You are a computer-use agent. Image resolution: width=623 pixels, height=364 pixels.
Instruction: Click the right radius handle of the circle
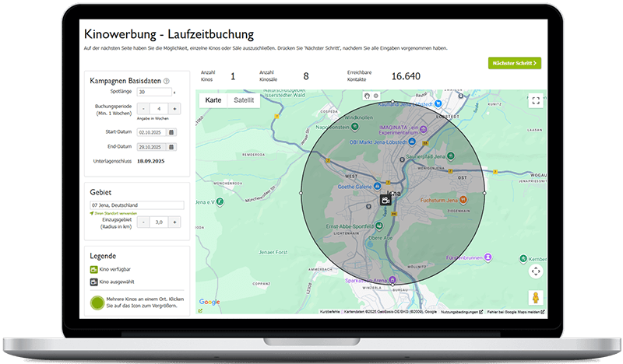point(484,193)
